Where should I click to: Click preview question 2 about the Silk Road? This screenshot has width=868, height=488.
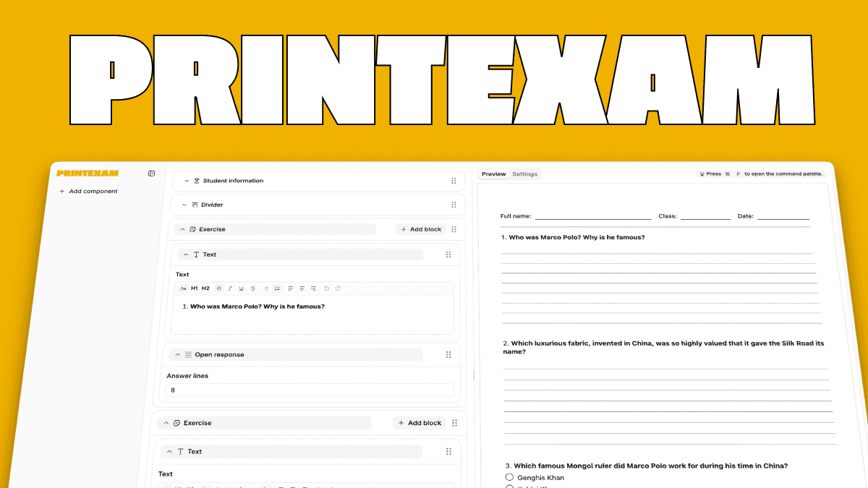click(x=663, y=347)
